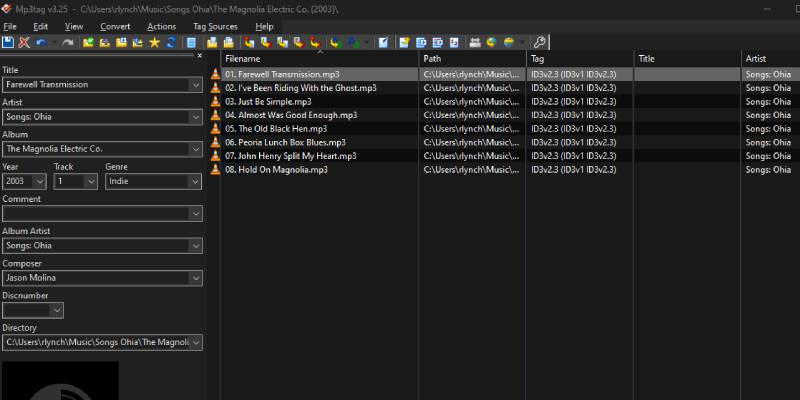This screenshot has height=400, width=800.
Task: Click the Redo arrow in toolbar
Action: 67,42
